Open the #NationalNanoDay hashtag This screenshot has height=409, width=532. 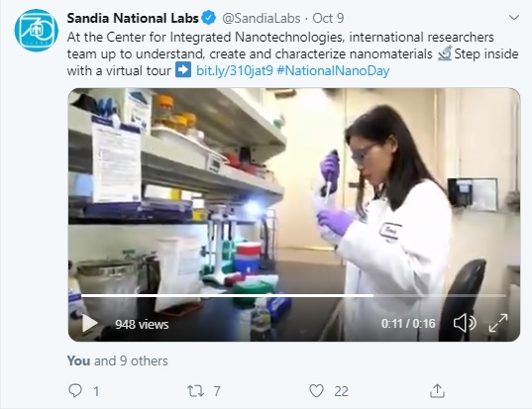coord(333,71)
